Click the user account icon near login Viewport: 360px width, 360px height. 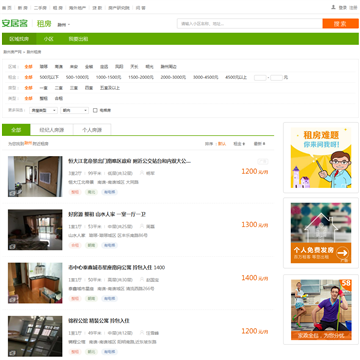click(x=333, y=7)
